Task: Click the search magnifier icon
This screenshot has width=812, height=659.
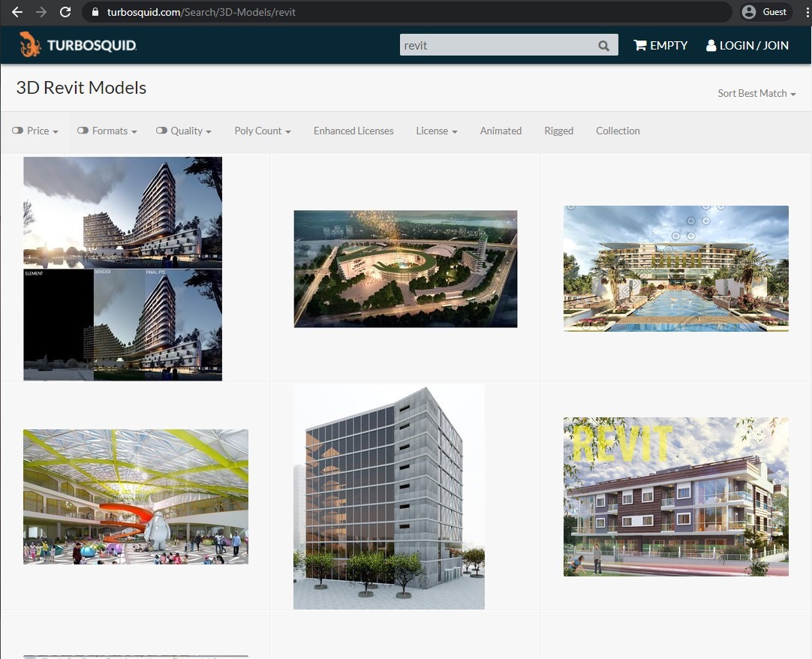Action: [x=603, y=45]
